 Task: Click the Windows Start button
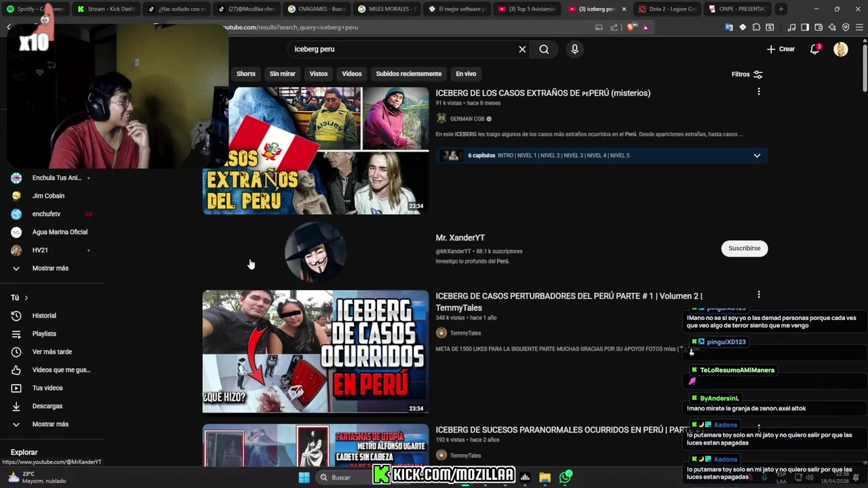click(304, 477)
